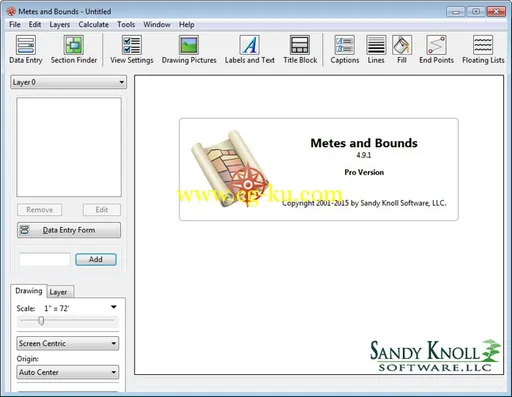Open the Scale dropdown arrow
512x397 pixels.
(x=114, y=307)
